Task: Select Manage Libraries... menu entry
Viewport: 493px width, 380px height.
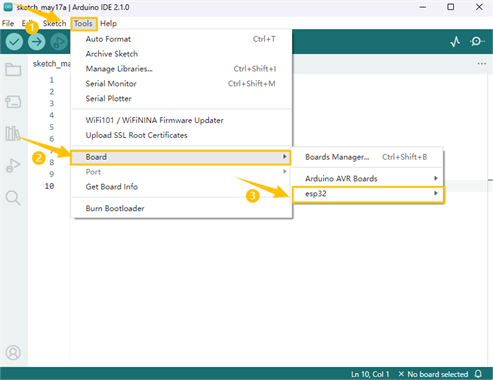Action: point(182,69)
